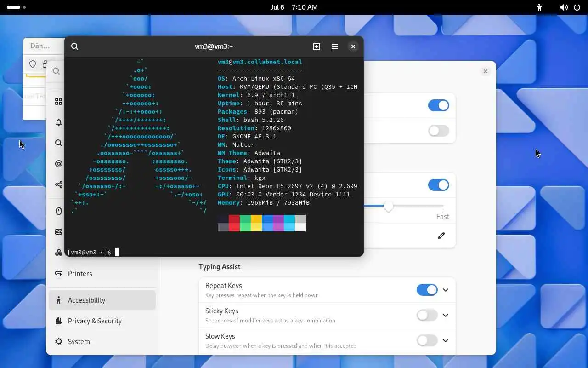Click the bright red swatch in the neofetch palette
This screenshot has height=368, width=588.
pos(234,227)
